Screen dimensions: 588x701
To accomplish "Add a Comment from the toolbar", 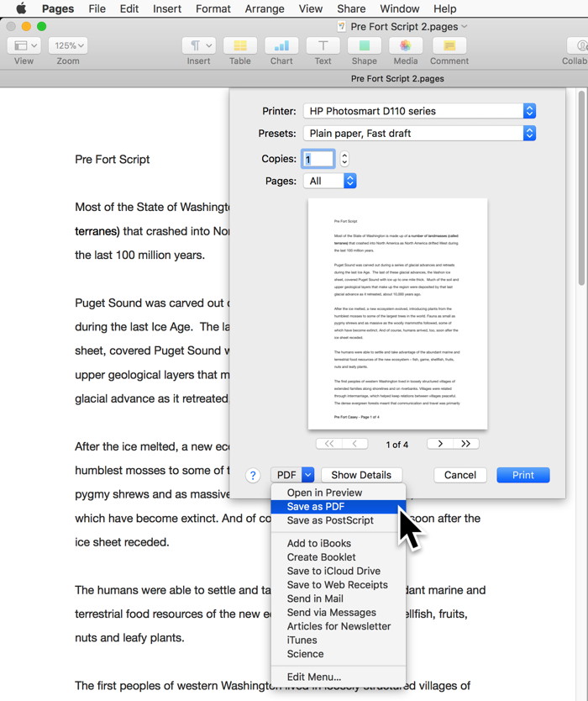I will (x=449, y=45).
